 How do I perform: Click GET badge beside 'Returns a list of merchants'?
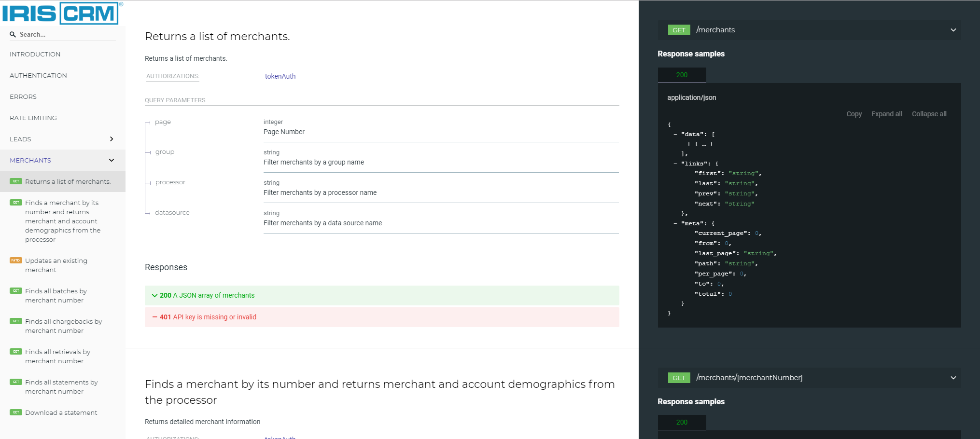(x=16, y=181)
